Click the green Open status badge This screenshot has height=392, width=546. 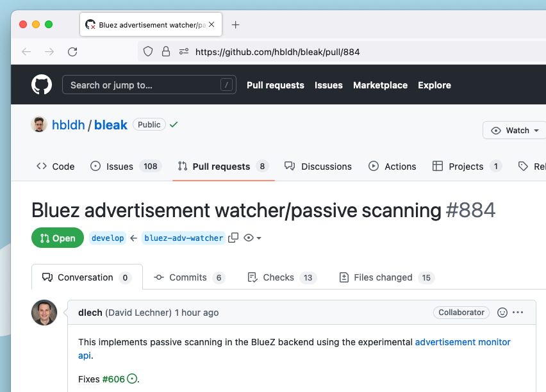[x=58, y=238]
